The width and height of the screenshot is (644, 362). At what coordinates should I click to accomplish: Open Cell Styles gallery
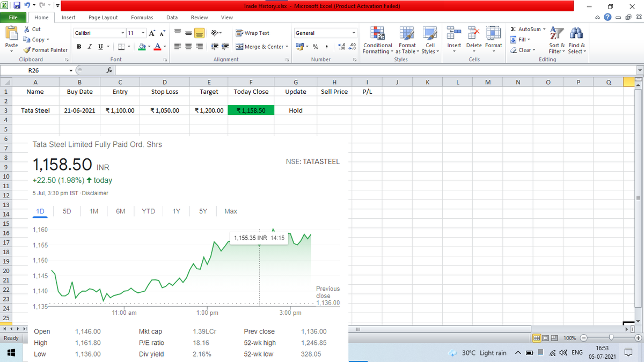point(430,40)
